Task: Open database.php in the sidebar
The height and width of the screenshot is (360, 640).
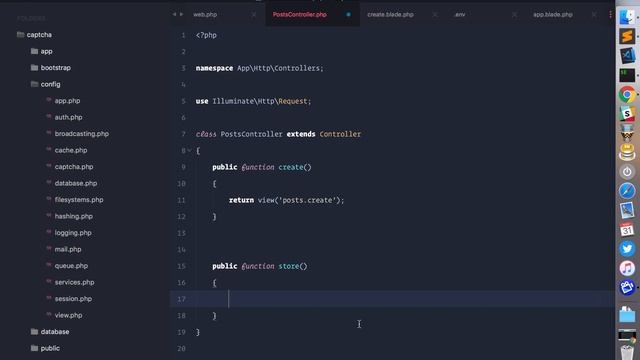Action: click(76, 183)
